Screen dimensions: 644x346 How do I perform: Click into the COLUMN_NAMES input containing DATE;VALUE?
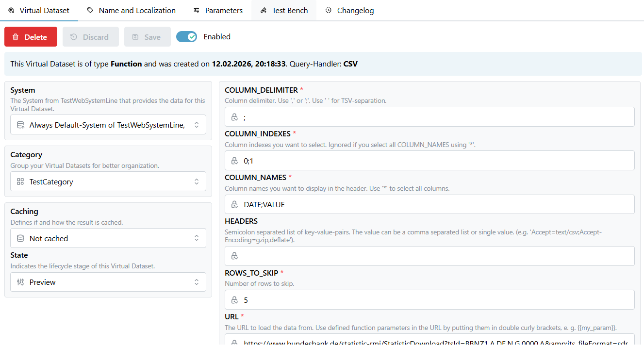coord(427,204)
